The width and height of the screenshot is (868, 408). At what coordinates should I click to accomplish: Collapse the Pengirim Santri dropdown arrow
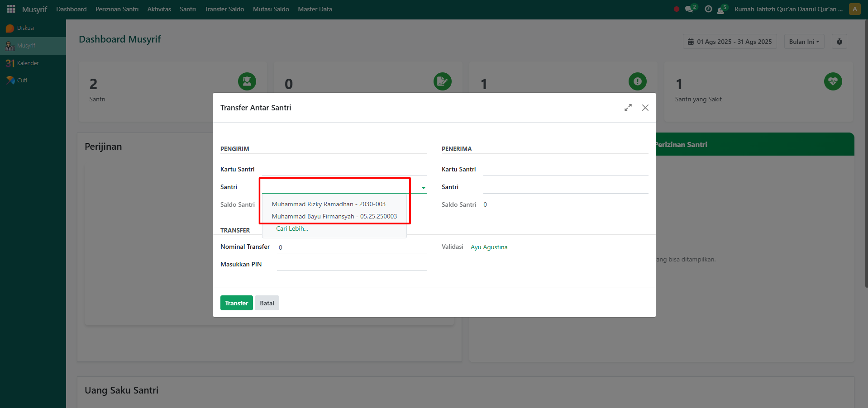424,188
